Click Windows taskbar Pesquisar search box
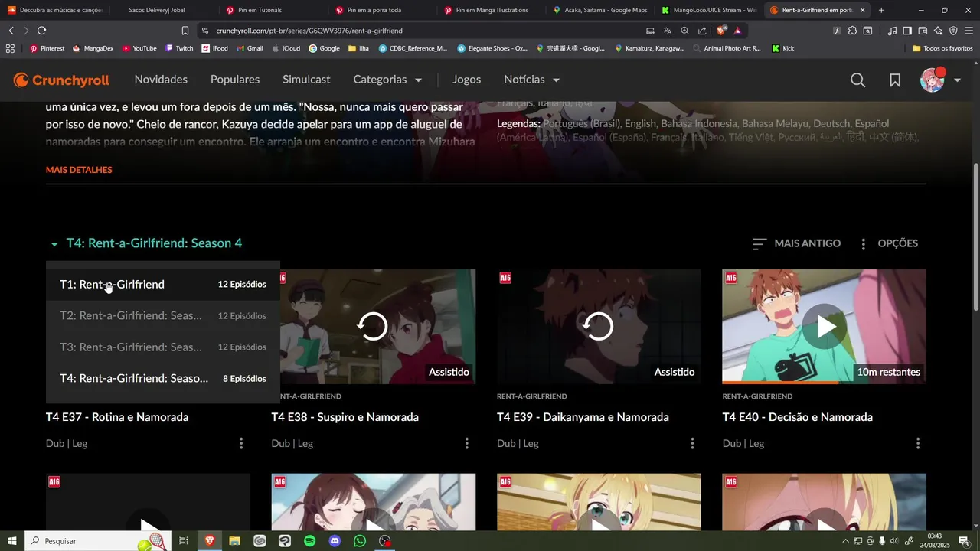This screenshot has width=980, height=551. [100, 541]
